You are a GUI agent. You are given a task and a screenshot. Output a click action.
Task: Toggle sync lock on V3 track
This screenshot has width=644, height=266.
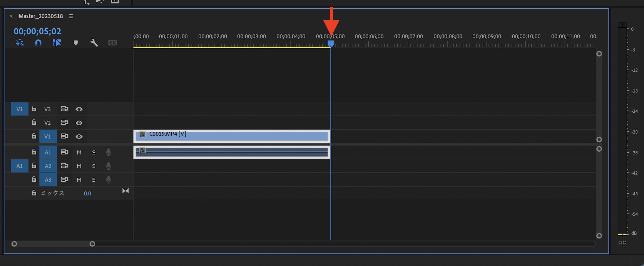64,109
